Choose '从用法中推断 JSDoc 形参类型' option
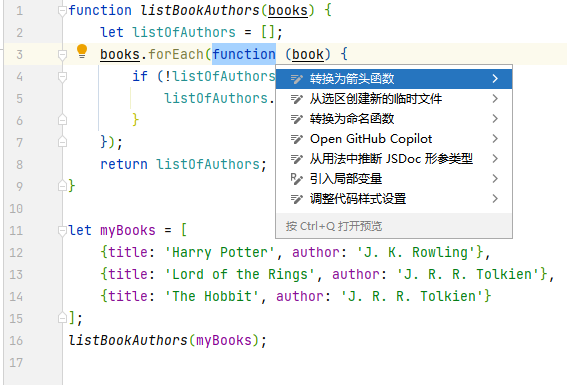Viewport: 567px width, 385px height. [394, 159]
